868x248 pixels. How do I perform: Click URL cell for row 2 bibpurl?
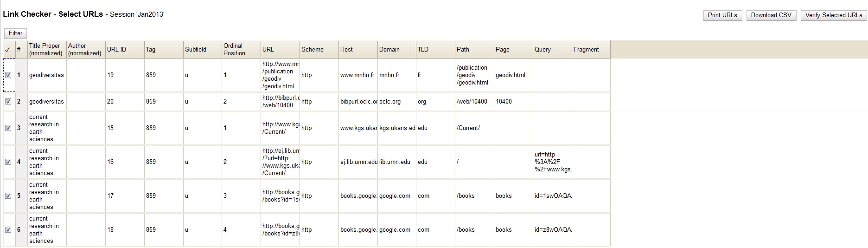click(280, 101)
